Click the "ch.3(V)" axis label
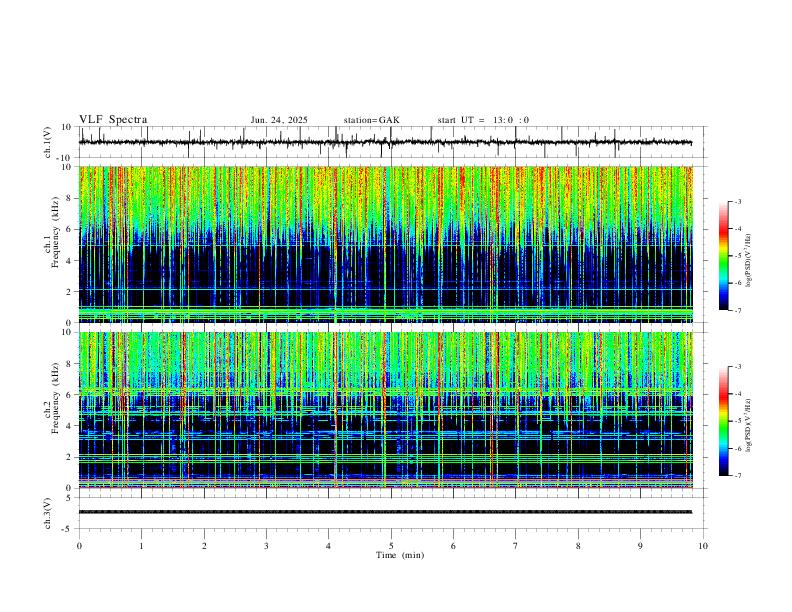The height and width of the screenshot is (612, 792). point(48,513)
